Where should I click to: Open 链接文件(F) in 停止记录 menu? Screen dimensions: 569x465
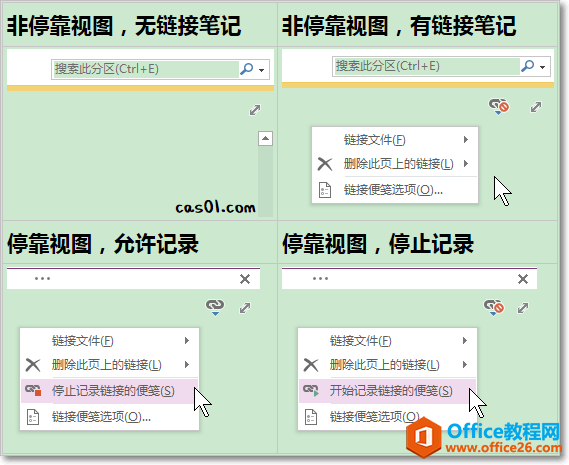coord(388,340)
